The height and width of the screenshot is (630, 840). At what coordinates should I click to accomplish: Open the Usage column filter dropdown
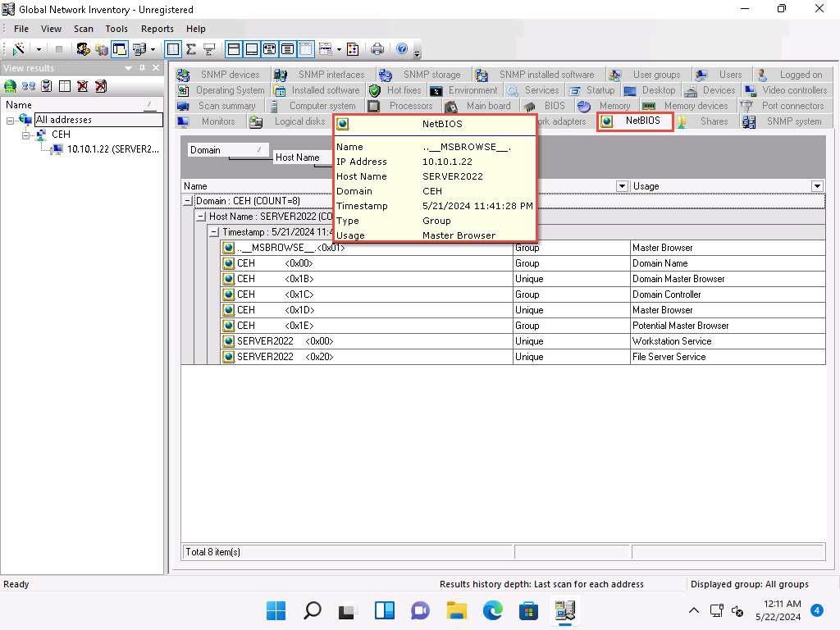coord(817,186)
